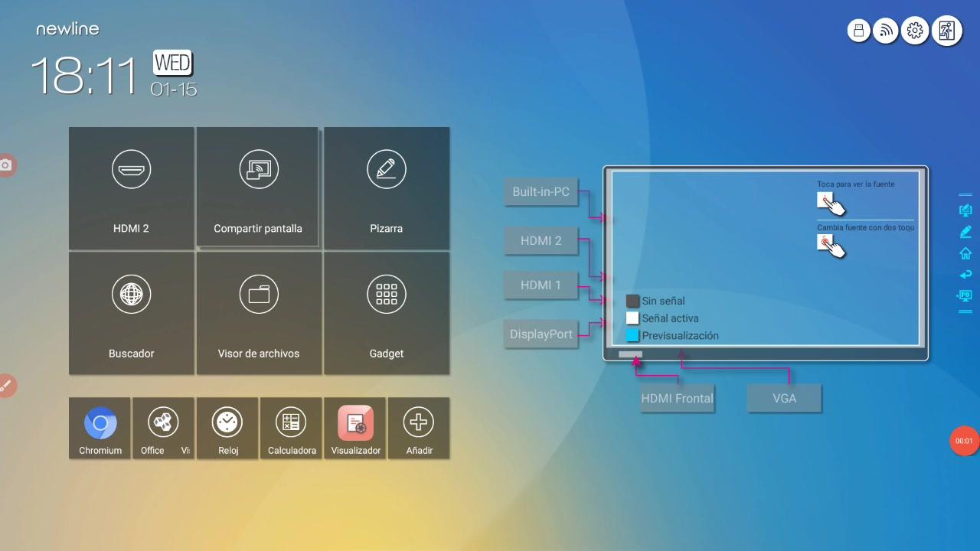
Task: Open screen annotation tool in right sidebar
Action: click(x=965, y=210)
